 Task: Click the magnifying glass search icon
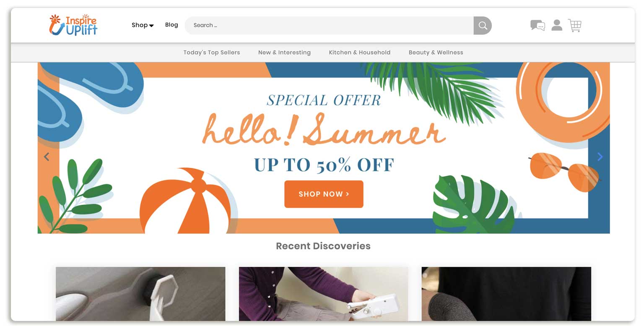(x=483, y=26)
